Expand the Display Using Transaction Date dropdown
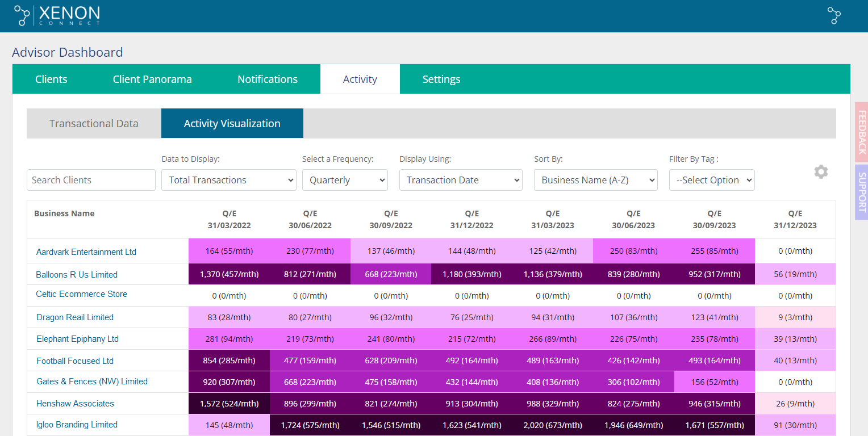 point(461,180)
